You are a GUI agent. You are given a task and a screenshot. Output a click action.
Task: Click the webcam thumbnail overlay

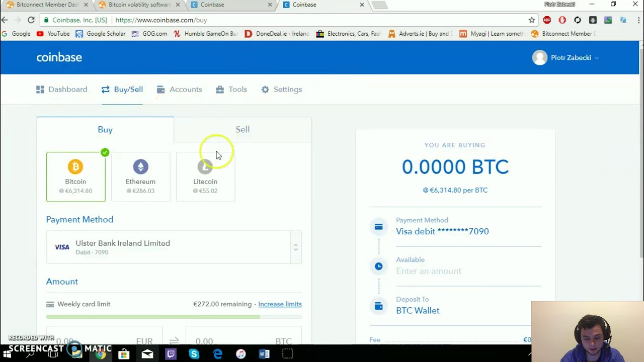(588, 332)
